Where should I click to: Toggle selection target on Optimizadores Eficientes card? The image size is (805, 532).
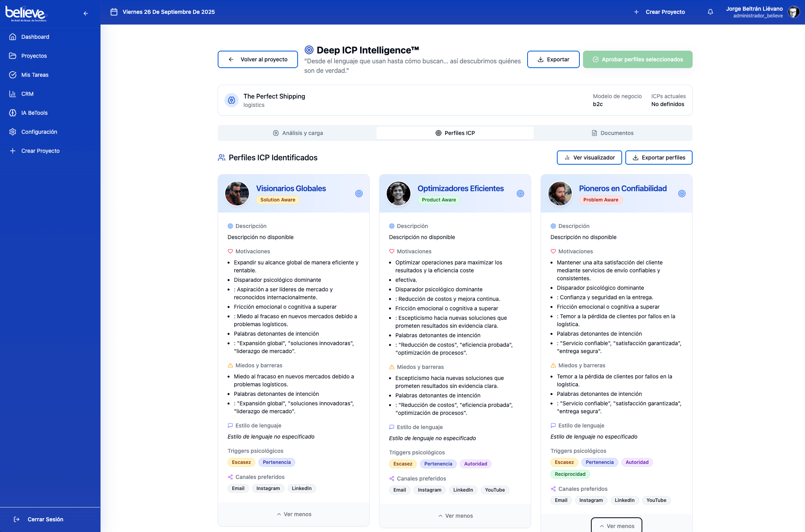[x=520, y=194]
